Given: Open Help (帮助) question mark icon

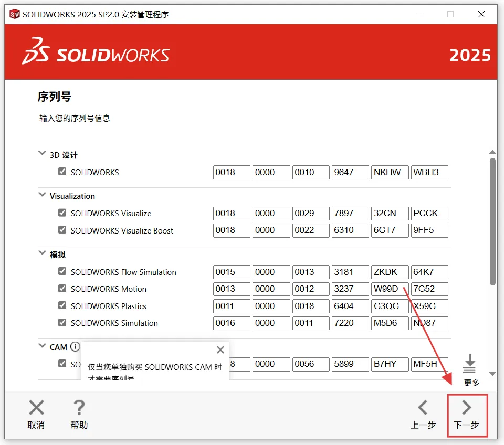Looking at the screenshot, I should 79,407.
